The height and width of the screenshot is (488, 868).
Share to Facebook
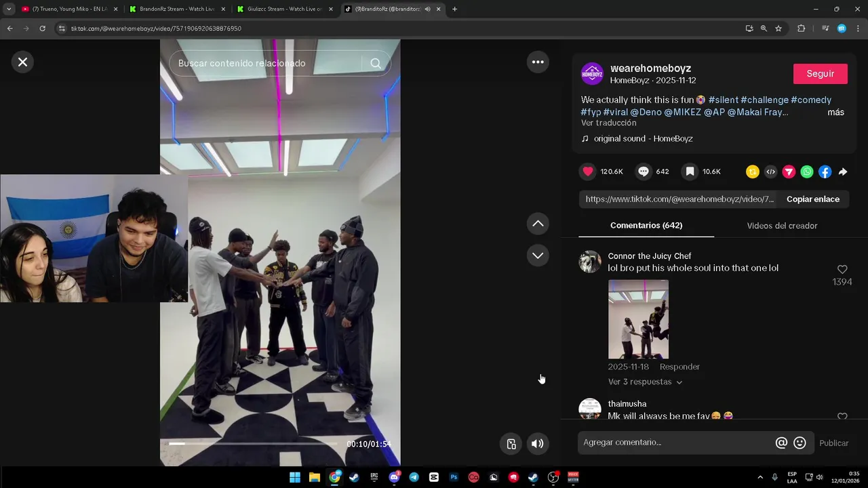point(825,172)
